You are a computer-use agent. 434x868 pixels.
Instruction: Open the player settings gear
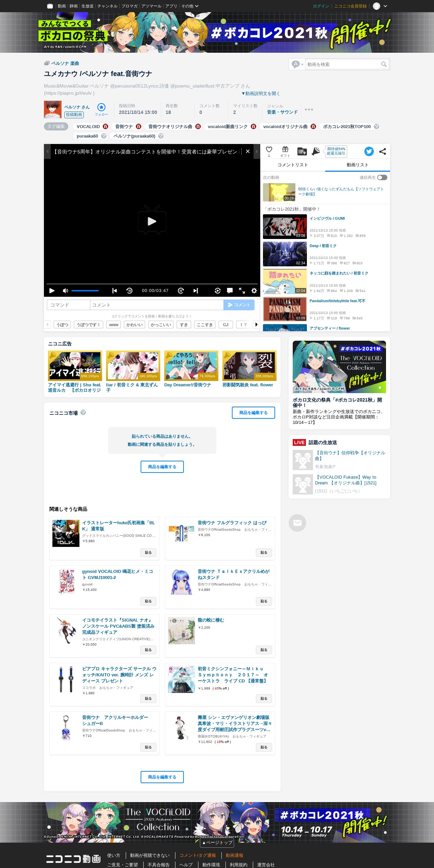pos(254,291)
